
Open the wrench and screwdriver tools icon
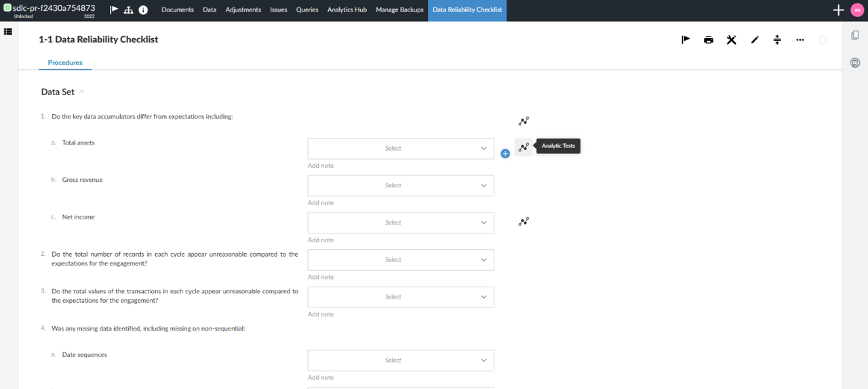tap(731, 40)
